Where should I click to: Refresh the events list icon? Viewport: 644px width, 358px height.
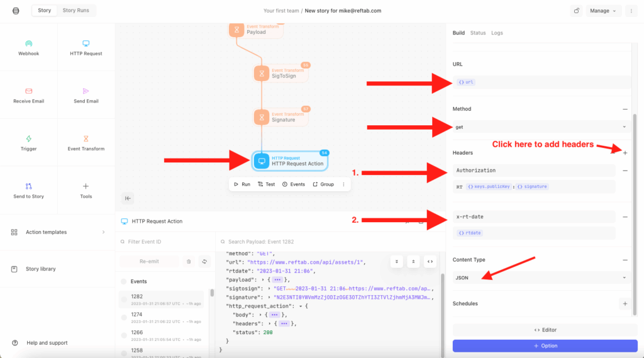pos(204,261)
